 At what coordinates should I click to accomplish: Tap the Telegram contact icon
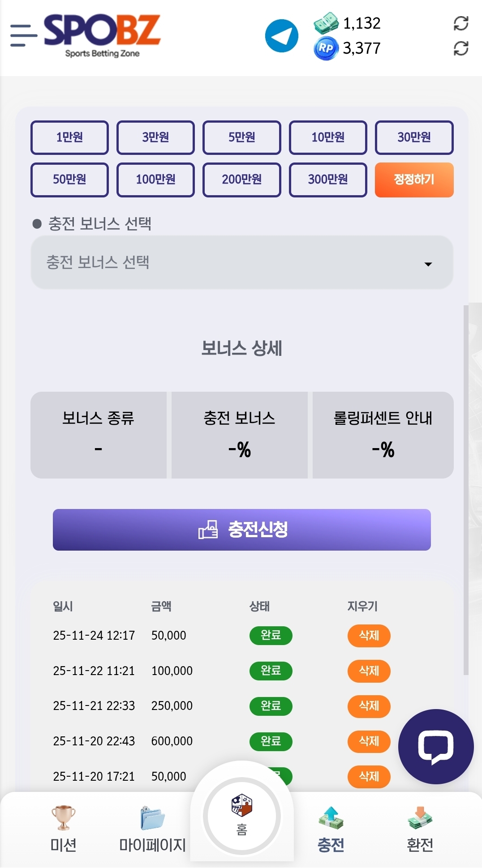pos(281,36)
